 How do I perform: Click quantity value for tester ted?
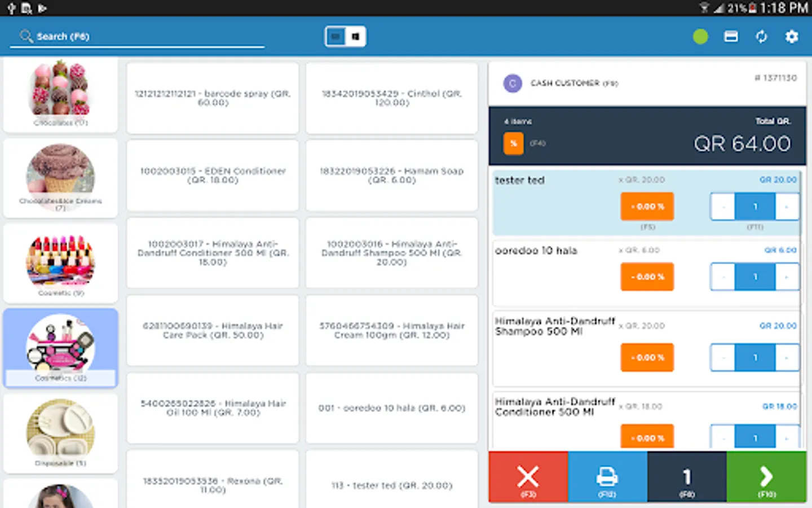[755, 207]
